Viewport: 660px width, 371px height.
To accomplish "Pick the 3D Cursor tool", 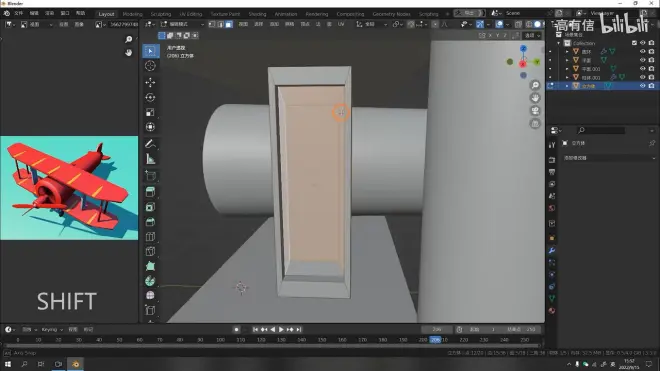I will (x=150, y=66).
